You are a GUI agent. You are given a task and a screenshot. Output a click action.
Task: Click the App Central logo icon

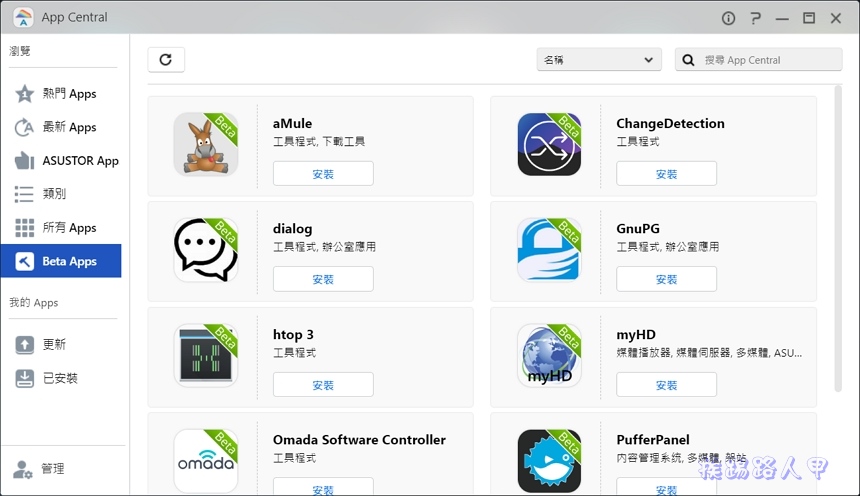tap(22, 17)
